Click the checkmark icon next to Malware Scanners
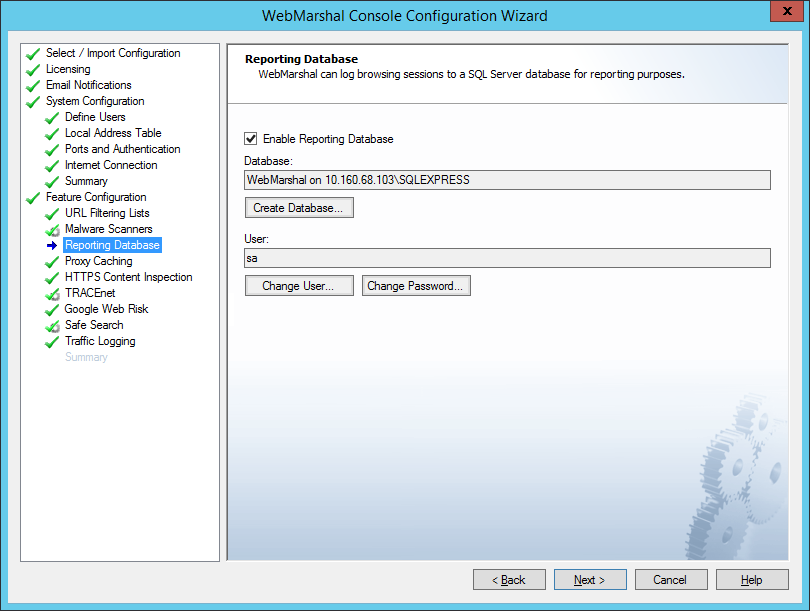The image size is (810, 611). [52, 230]
